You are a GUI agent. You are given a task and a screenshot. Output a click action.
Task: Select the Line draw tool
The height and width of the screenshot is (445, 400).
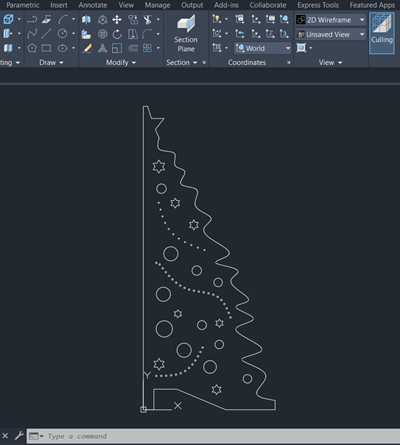pyautogui.click(x=46, y=34)
